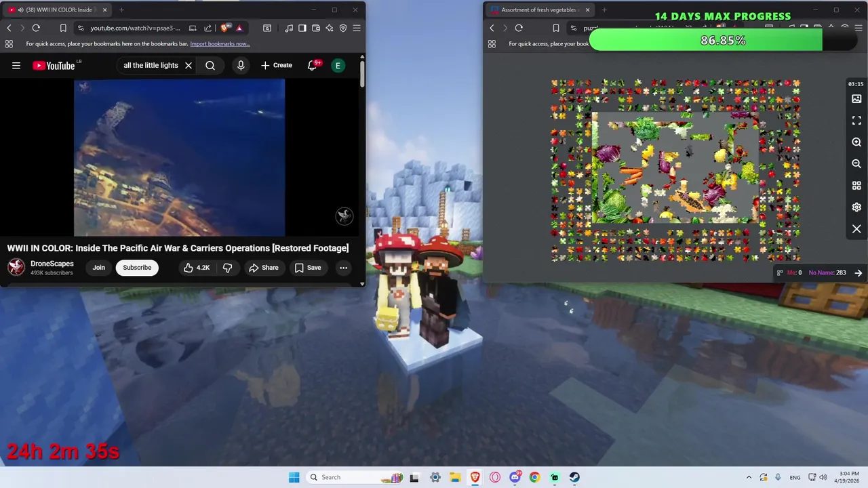Open the Windows Start menu
The image size is (868, 488).
click(x=294, y=477)
